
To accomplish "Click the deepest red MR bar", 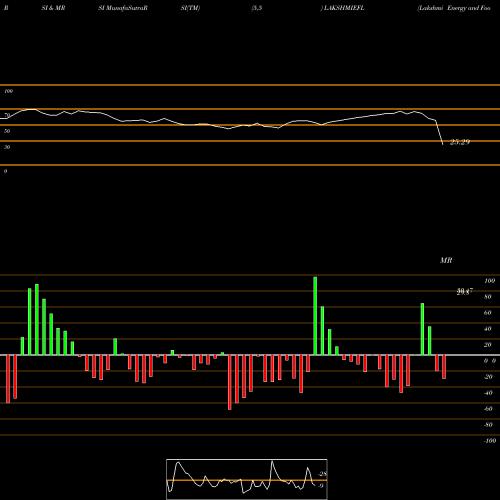I will 230,382.
